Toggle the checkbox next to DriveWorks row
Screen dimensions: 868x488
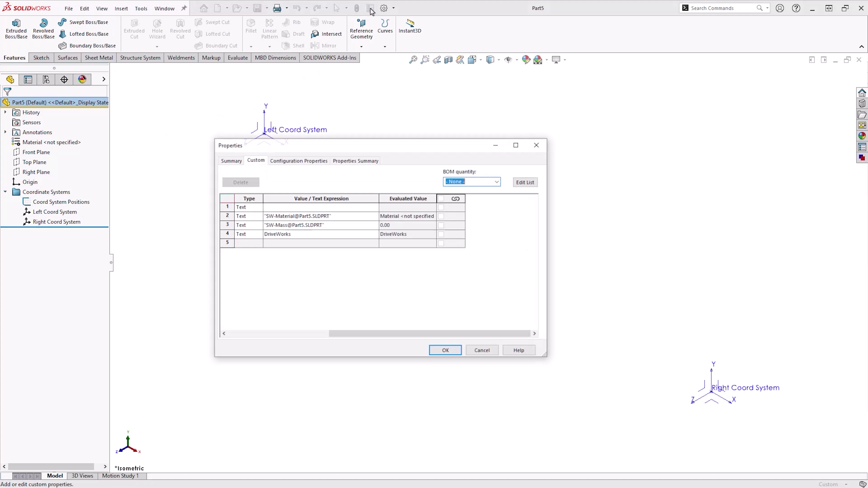(441, 235)
